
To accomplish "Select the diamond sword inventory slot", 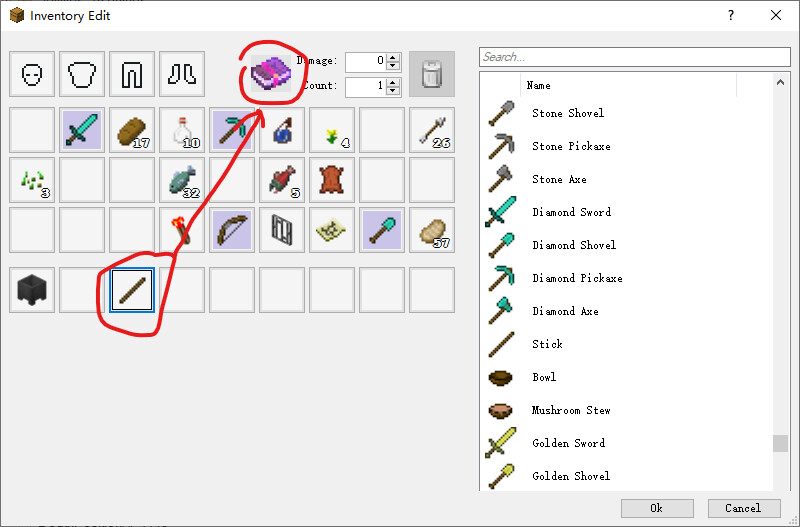I will (82, 130).
